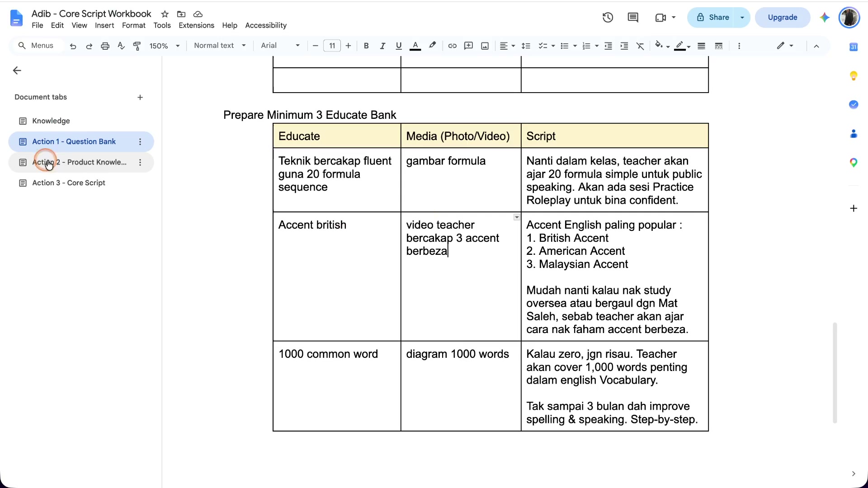The image size is (868, 488).
Task: Expand the Normal text style dropdown
Action: pos(220,46)
